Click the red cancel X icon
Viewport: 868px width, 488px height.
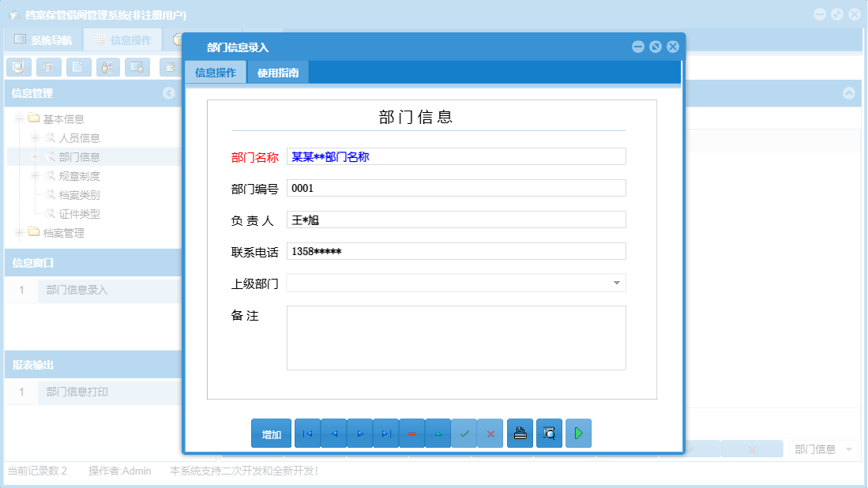490,433
